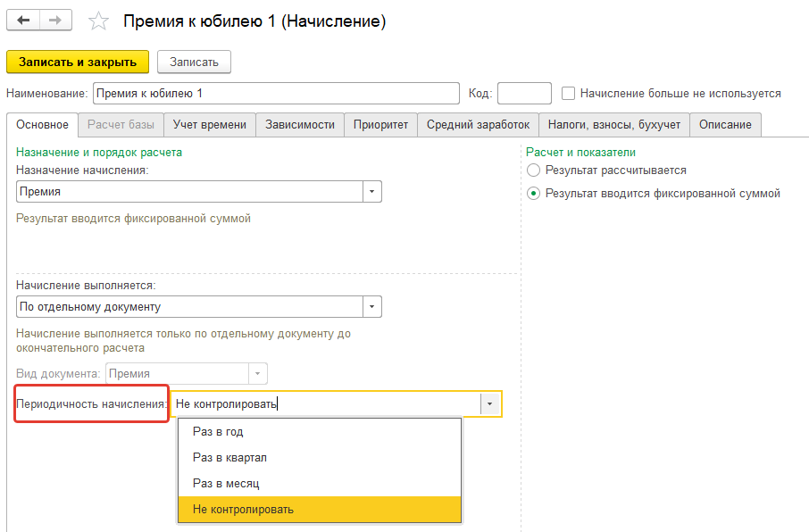Screen dimensions: 809x532
Task: Click the 'Записать' button
Action: coord(194,62)
